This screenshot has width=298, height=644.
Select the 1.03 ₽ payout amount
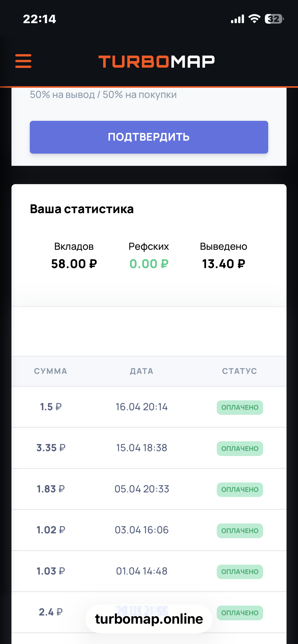pos(51,571)
